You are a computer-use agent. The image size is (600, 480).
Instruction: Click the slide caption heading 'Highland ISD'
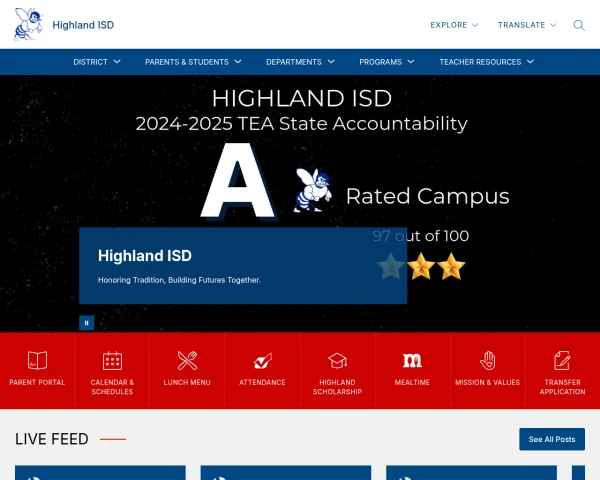[145, 256]
